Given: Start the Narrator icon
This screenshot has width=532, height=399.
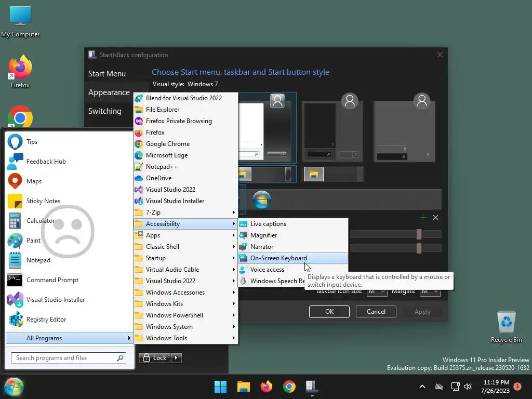Looking at the screenshot, I should [243, 247].
